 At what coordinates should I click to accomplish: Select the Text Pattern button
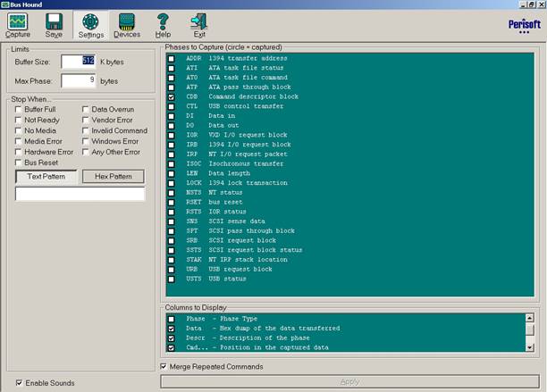pyautogui.click(x=46, y=177)
